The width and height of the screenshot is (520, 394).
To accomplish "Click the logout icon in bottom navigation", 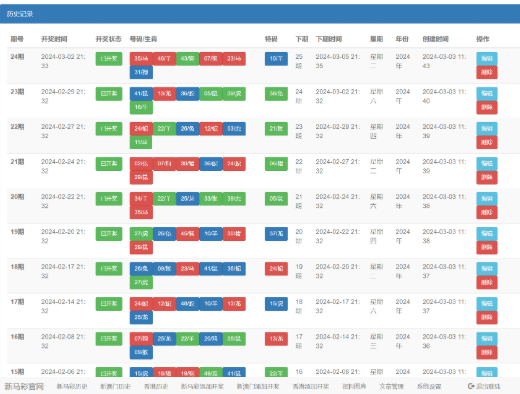I will (x=471, y=386).
